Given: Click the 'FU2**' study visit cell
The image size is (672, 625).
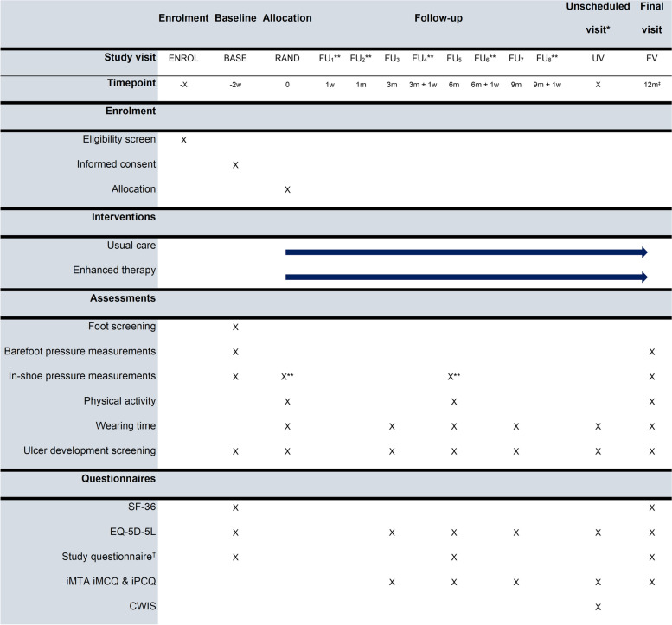Looking at the screenshot, I should pos(361,58).
